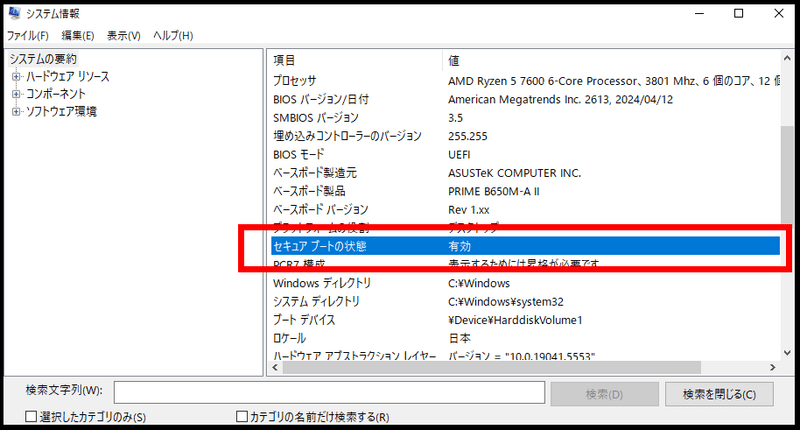
Task: Open the 表示(V) menu
Action: click(123, 36)
